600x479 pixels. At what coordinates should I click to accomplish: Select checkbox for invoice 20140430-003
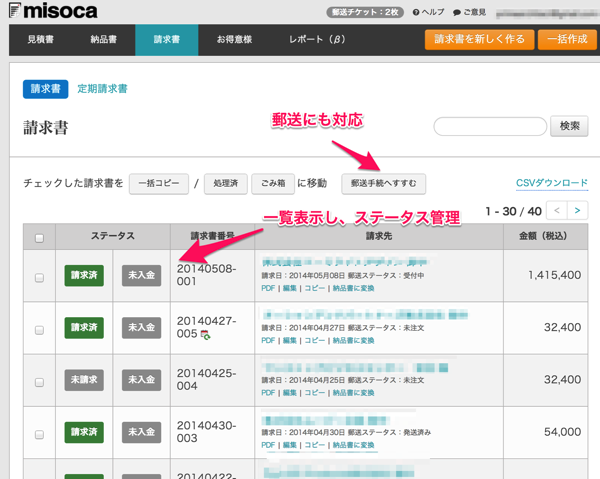(39, 434)
